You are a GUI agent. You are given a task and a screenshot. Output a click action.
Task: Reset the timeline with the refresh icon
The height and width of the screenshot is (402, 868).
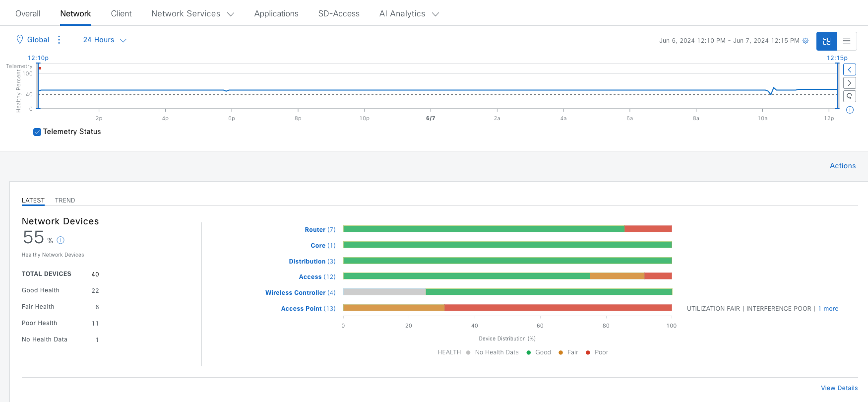849,96
